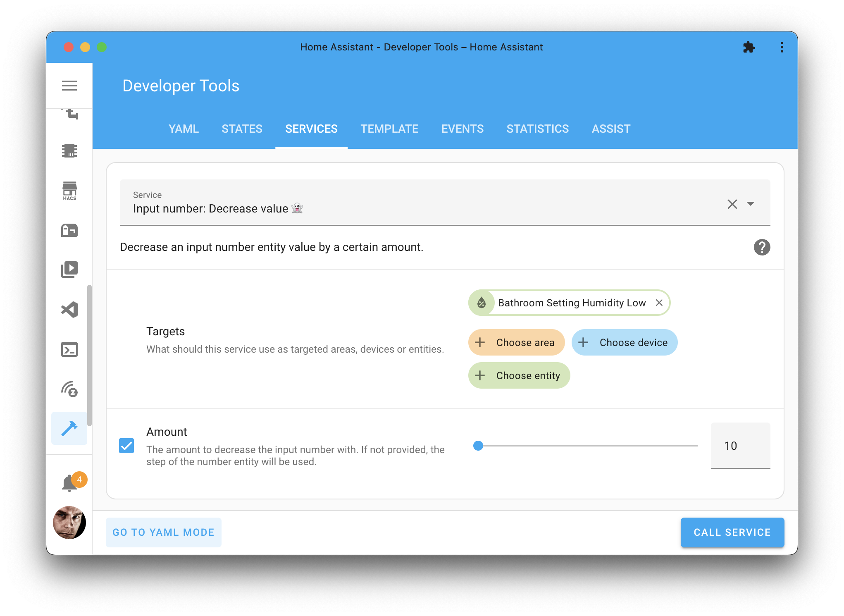This screenshot has width=844, height=616.
Task: Click the user profile avatar
Action: click(x=69, y=523)
